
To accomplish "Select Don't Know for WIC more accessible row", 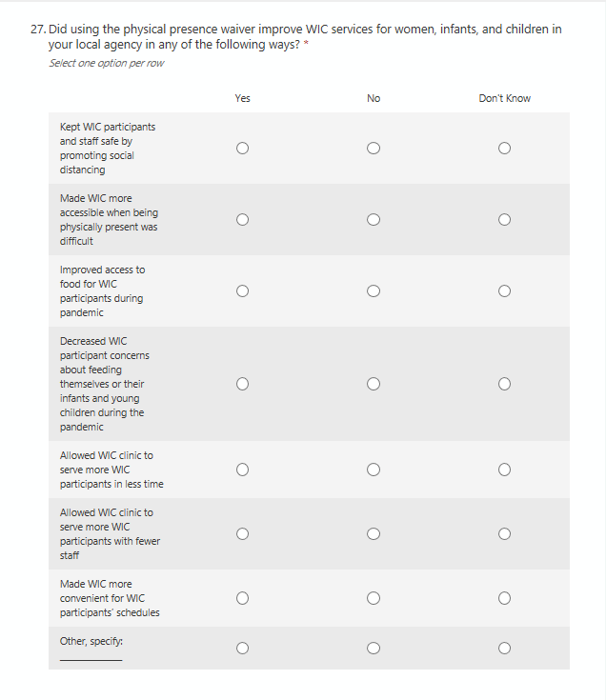I will click(504, 219).
